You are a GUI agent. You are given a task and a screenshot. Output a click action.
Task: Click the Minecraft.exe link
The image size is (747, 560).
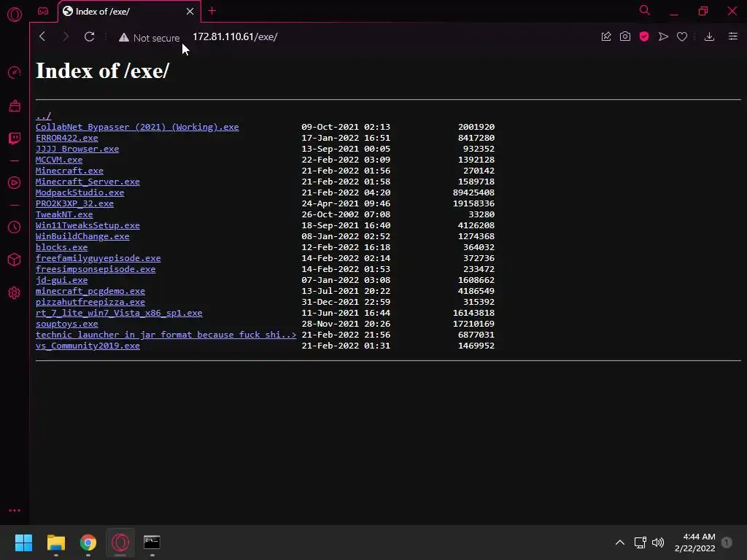[69, 171]
